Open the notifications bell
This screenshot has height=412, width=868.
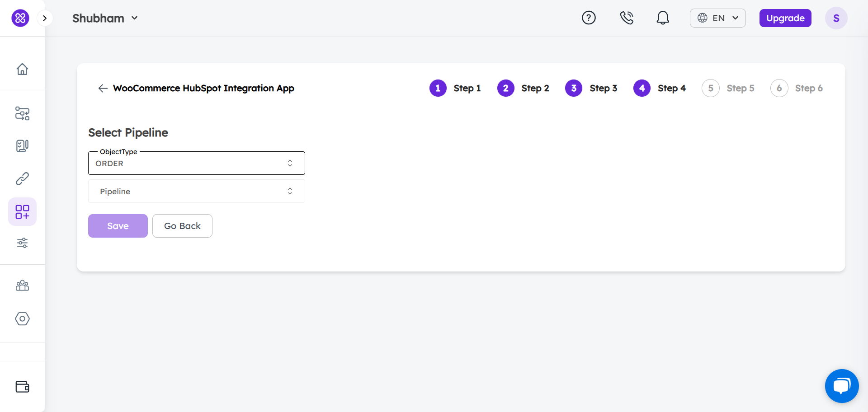(663, 18)
